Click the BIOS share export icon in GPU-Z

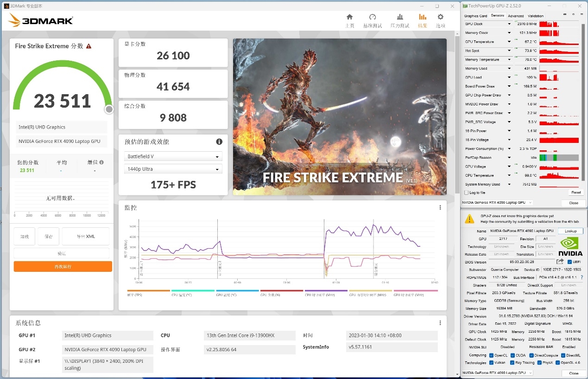(x=560, y=262)
